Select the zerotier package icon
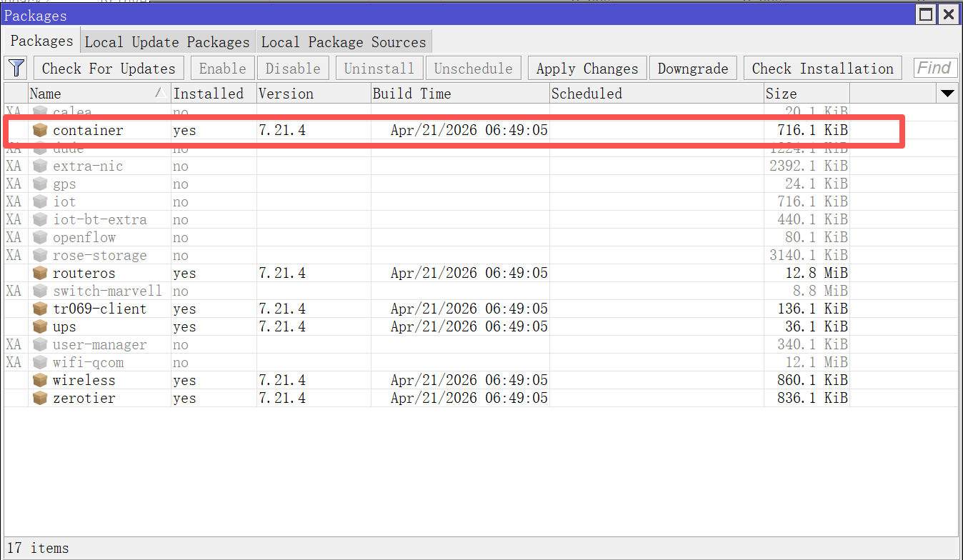963x560 pixels. pos(40,399)
